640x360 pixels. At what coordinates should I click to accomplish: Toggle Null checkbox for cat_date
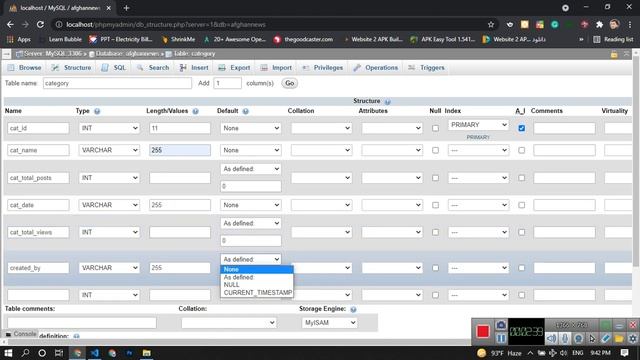click(436, 205)
